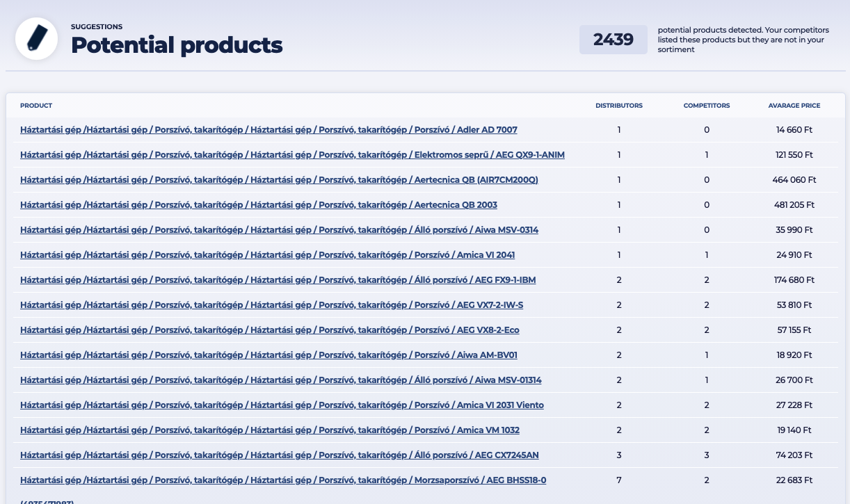The image size is (850, 504).
Task: Select the 121 550 Ft price cell
Action: click(x=794, y=155)
